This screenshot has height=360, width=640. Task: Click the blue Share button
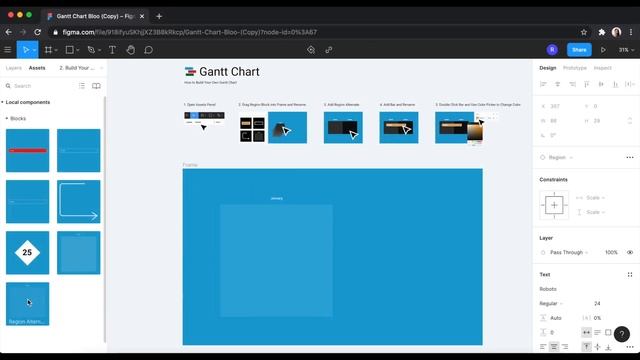(x=579, y=50)
